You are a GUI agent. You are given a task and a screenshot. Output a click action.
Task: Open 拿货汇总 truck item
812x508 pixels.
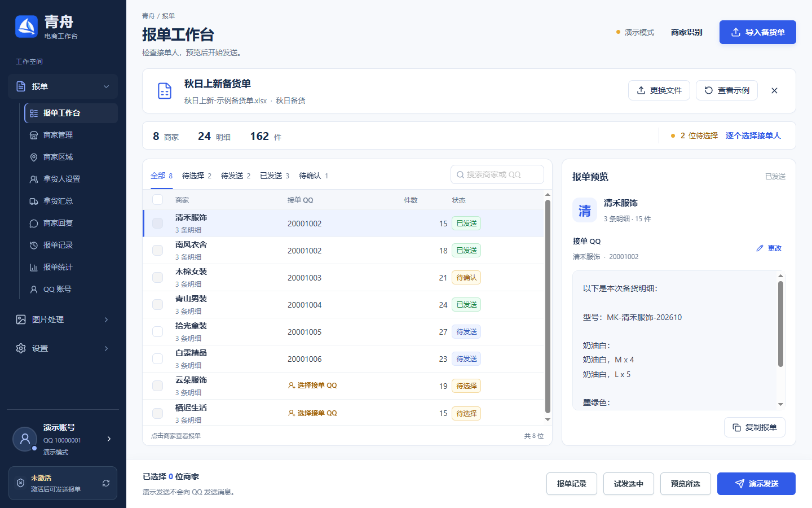click(71, 201)
